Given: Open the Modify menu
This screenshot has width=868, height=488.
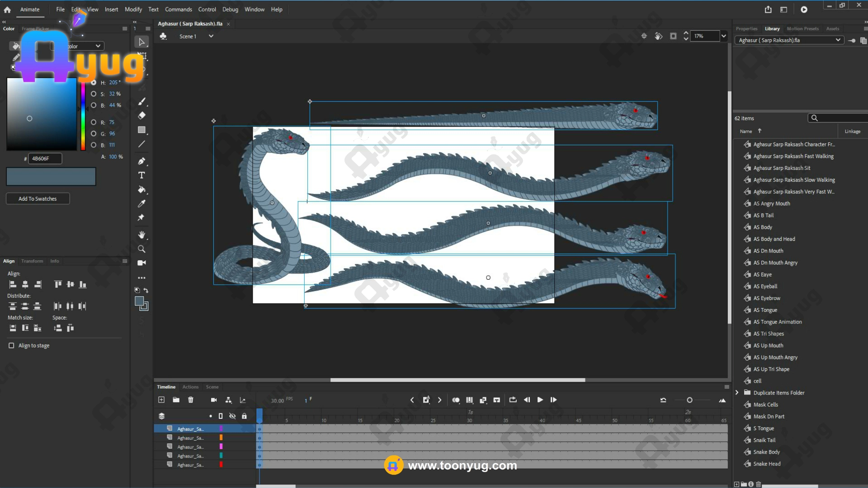Looking at the screenshot, I should [x=133, y=9].
